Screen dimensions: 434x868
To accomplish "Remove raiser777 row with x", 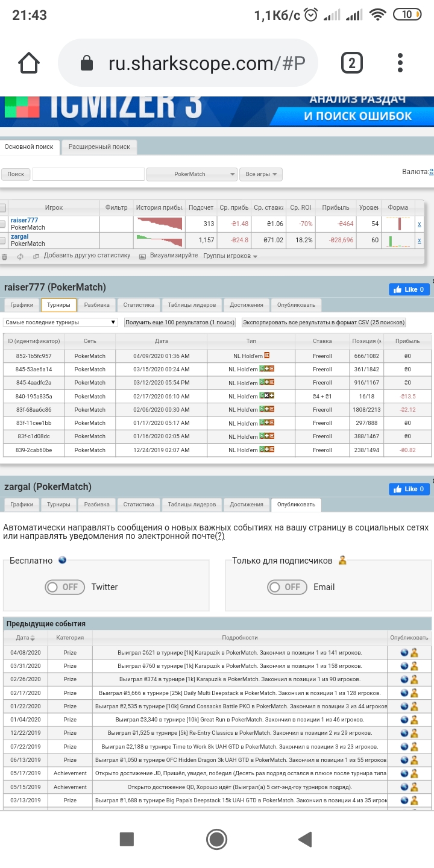I will [420, 224].
